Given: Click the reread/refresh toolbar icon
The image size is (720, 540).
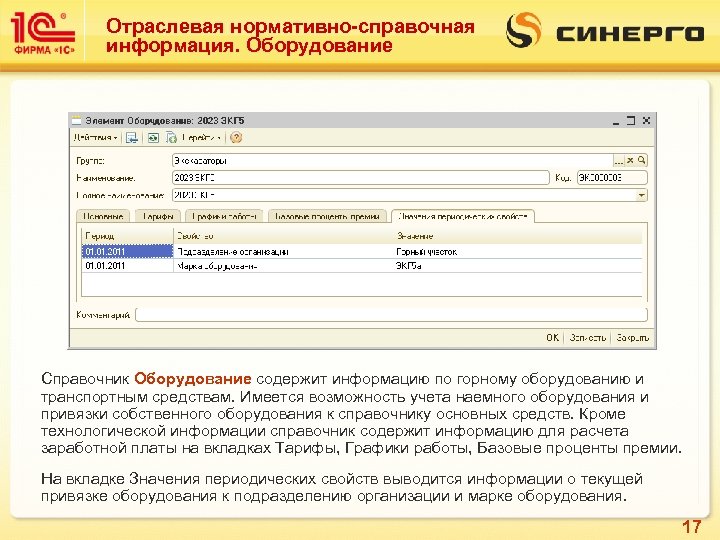Looking at the screenshot, I should click(153, 137).
